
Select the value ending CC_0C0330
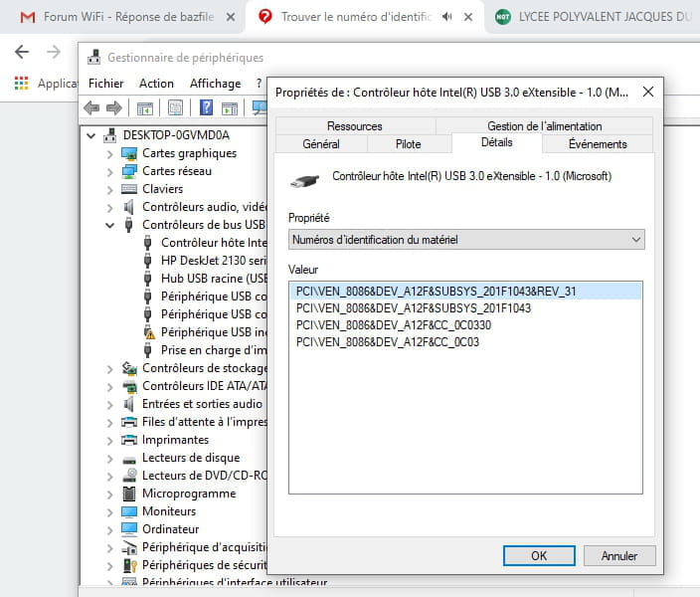pyautogui.click(x=465, y=325)
